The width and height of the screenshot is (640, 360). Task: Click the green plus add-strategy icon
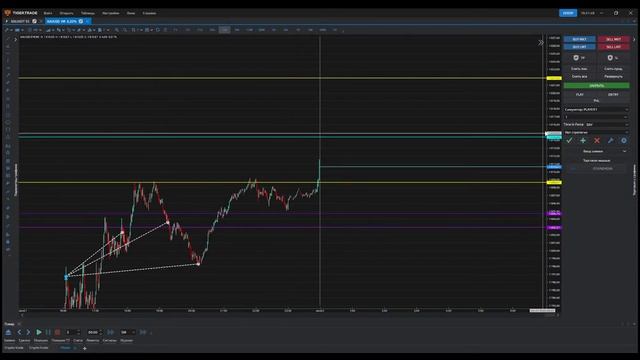pos(583,140)
